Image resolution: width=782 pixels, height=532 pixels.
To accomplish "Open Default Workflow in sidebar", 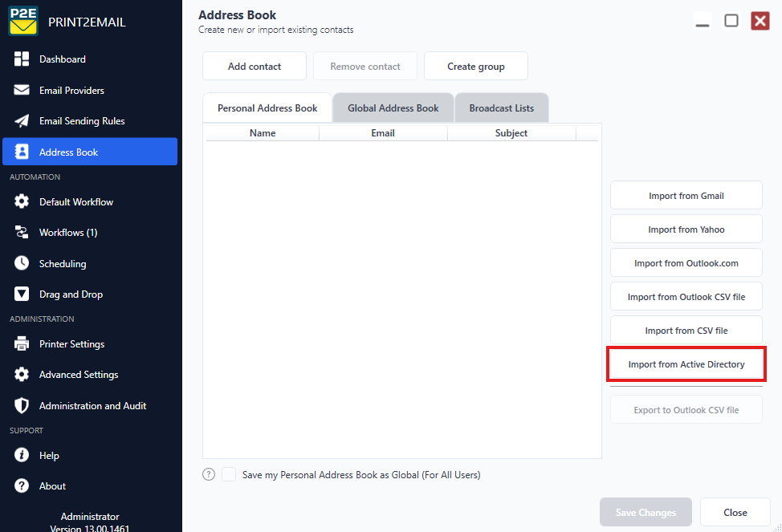I will pos(90,201).
